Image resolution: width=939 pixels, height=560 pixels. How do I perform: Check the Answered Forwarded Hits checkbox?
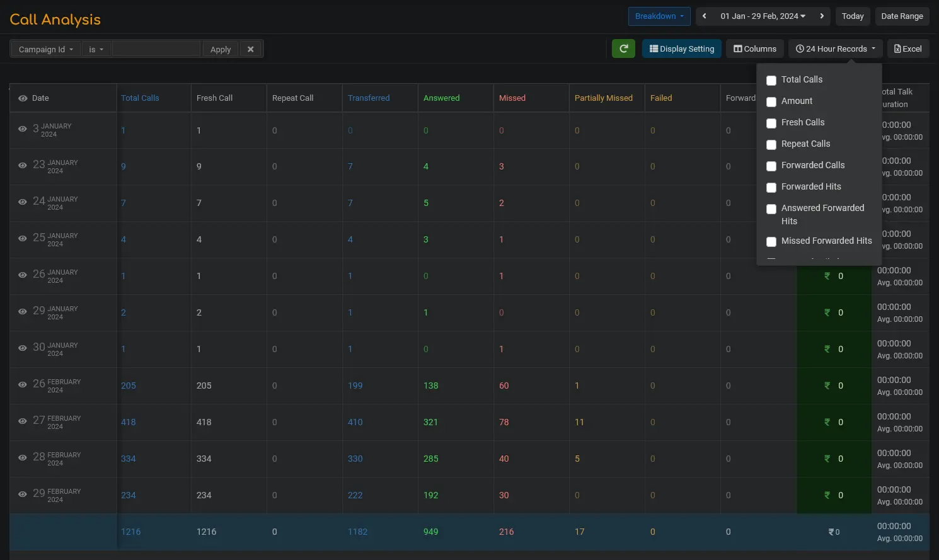pos(771,209)
